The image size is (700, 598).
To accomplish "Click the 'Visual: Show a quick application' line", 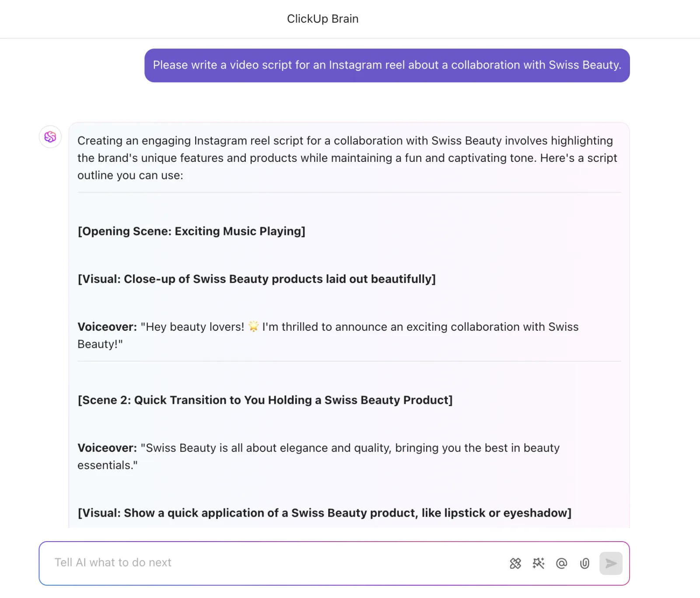I will pos(325,513).
